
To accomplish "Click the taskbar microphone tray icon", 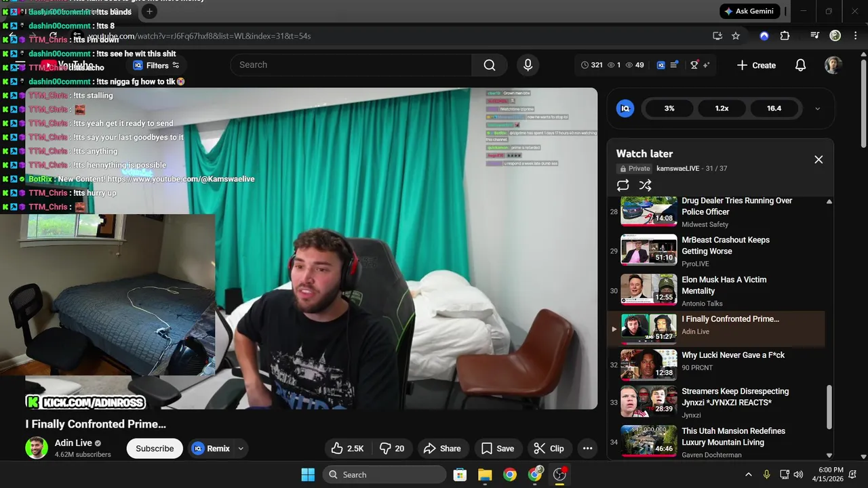I will pos(766,474).
